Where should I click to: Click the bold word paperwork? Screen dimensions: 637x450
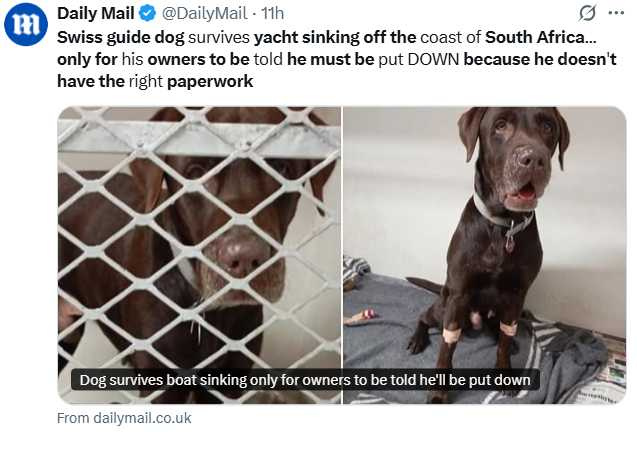[210, 81]
